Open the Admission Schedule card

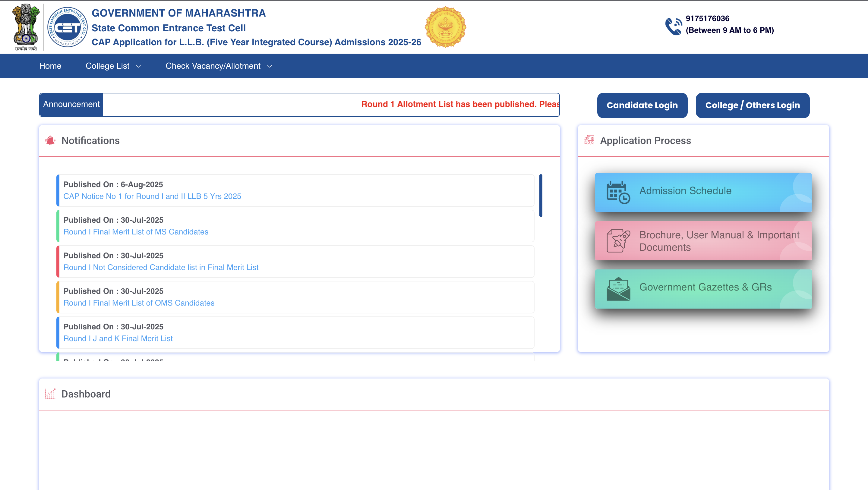(703, 192)
